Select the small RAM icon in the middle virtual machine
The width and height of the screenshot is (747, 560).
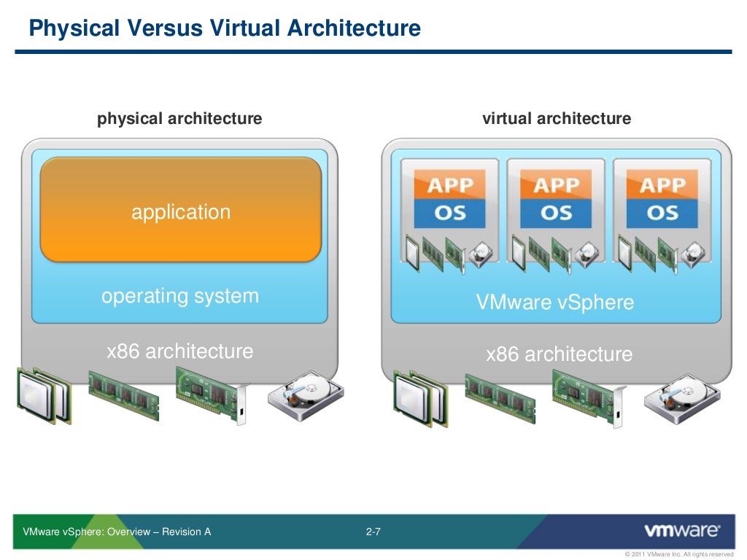point(539,254)
